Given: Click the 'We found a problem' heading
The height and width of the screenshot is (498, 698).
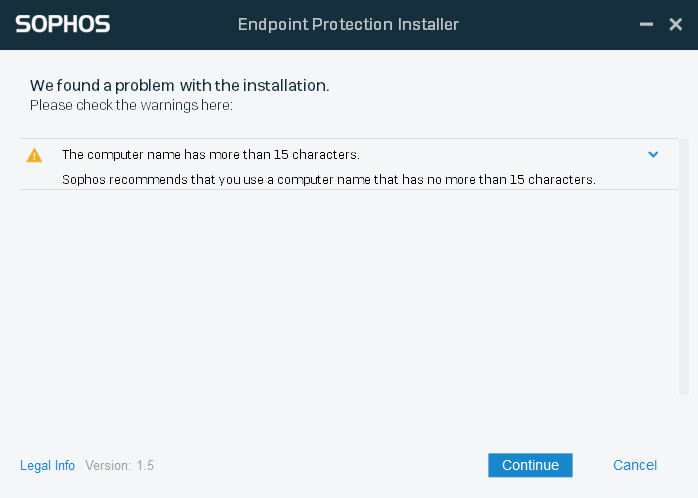Looking at the screenshot, I should click(180, 86).
